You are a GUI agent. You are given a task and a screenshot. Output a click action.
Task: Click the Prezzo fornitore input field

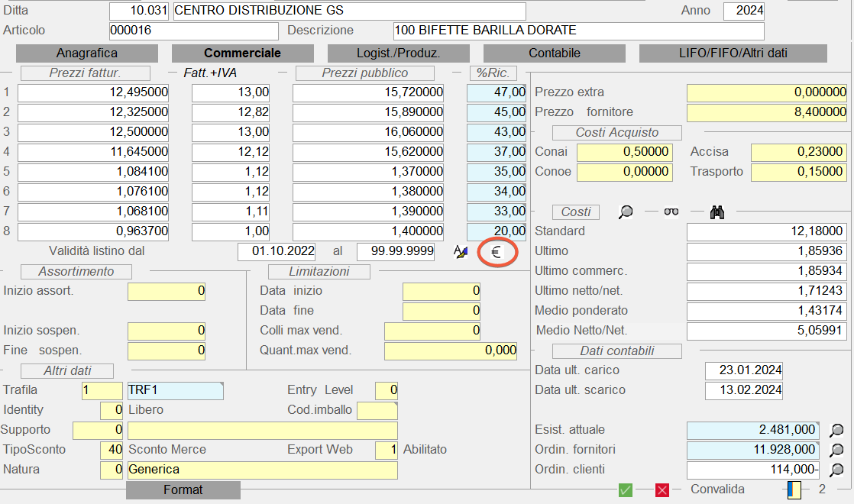(766, 112)
